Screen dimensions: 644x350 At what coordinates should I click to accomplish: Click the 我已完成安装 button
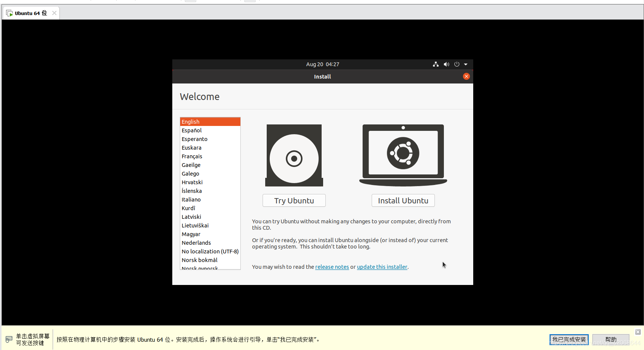tap(569, 339)
